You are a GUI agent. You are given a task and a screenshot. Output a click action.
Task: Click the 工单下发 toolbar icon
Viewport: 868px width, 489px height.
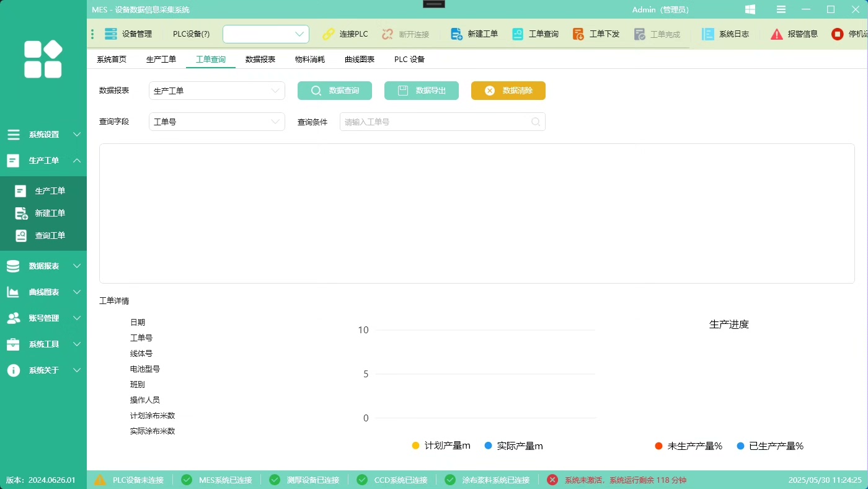pos(578,34)
